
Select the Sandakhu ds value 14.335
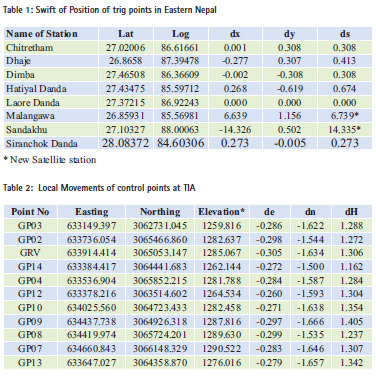tap(345, 130)
